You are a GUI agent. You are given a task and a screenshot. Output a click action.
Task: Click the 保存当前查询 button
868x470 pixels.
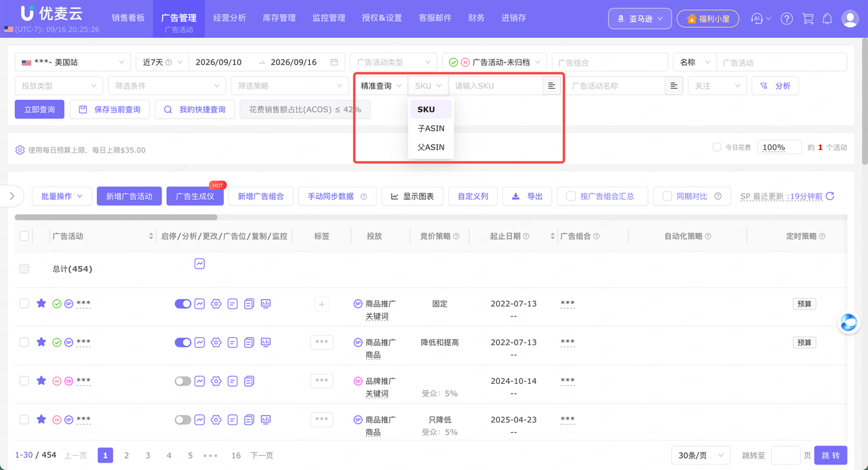click(x=110, y=109)
